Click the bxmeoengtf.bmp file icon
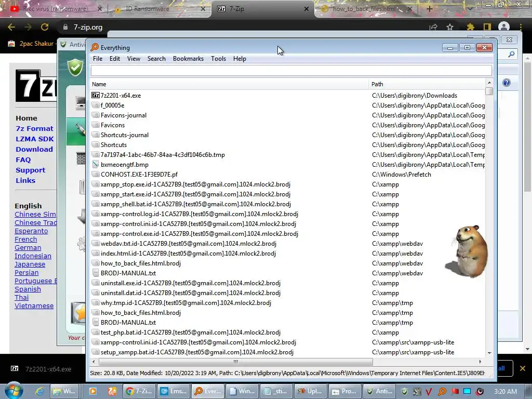This screenshot has height=399, width=532. [x=96, y=165]
